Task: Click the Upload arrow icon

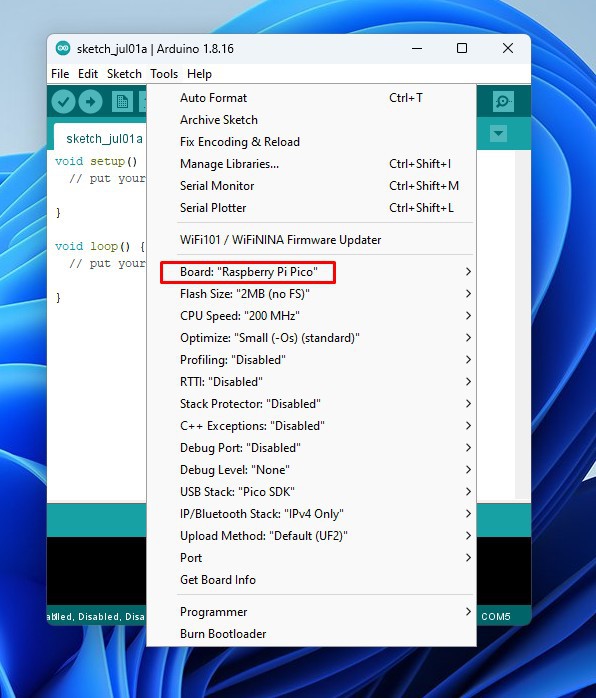Action: (90, 101)
